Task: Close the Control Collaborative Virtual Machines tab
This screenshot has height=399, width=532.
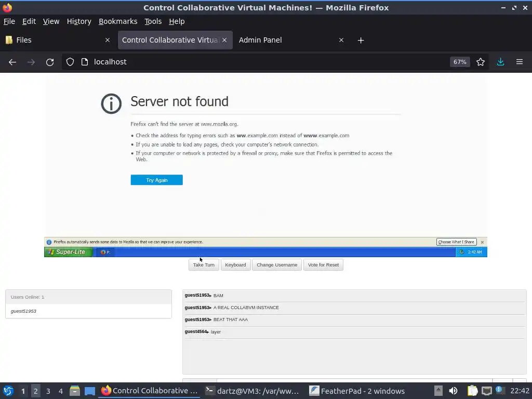Action: tap(224, 40)
